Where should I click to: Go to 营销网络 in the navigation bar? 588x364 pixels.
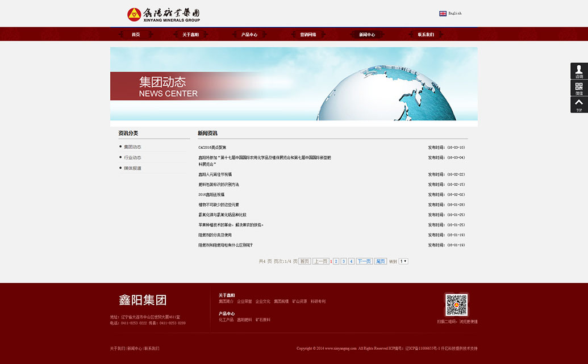[308, 35]
